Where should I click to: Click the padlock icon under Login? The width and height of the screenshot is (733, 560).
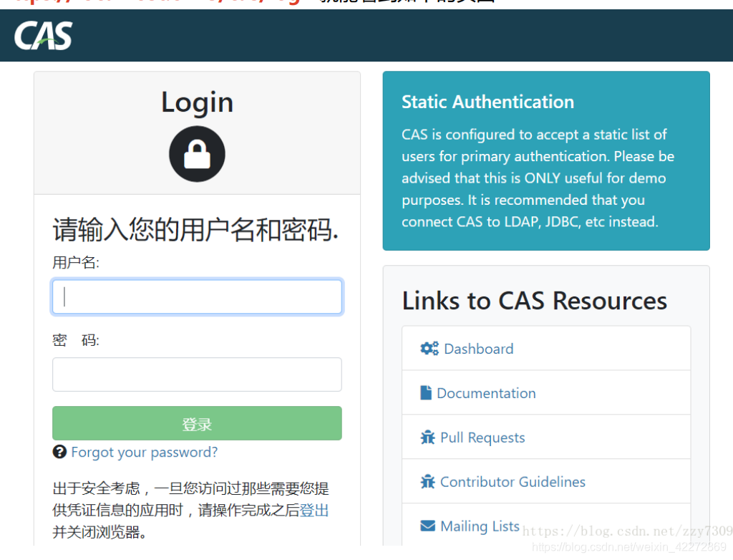pos(197,154)
